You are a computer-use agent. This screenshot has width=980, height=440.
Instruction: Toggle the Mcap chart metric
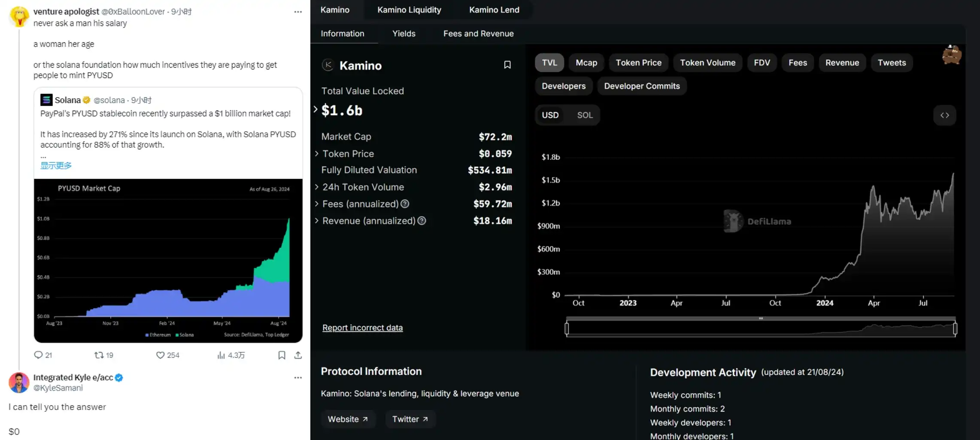pos(586,63)
